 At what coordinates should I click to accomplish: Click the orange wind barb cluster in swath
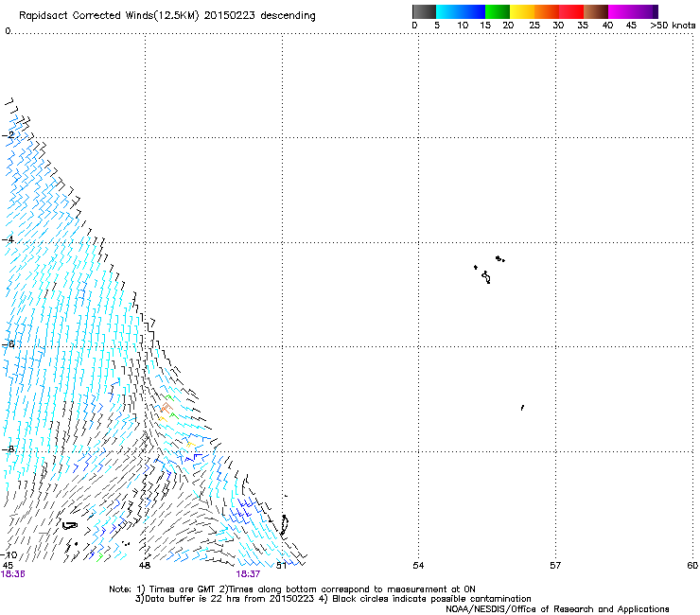click(166, 408)
